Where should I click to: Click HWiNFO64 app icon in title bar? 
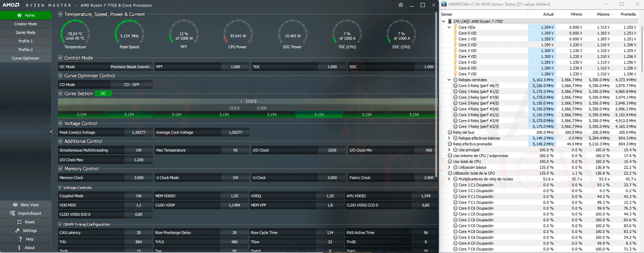point(445,4)
